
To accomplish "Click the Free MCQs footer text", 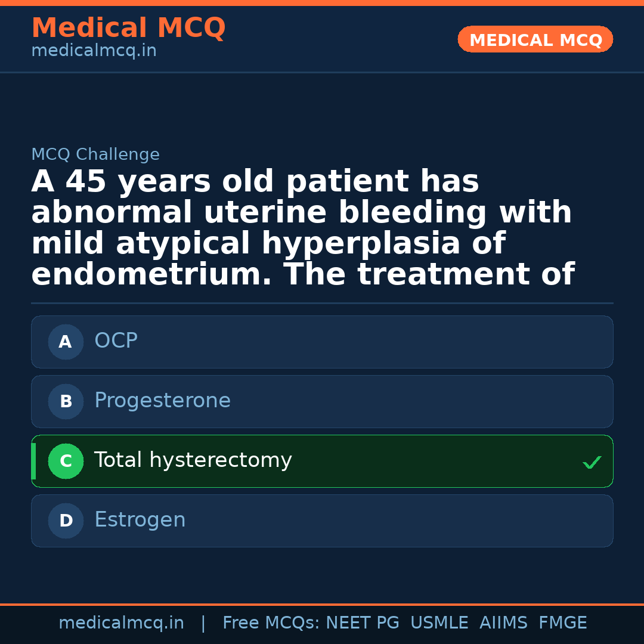I will click(x=271, y=623).
